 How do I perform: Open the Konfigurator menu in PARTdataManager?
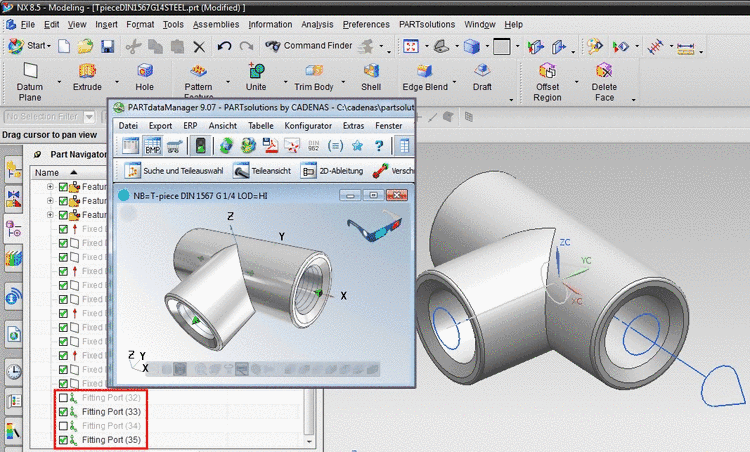[x=308, y=126]
